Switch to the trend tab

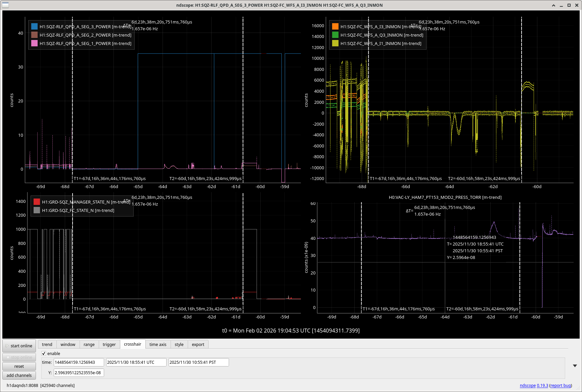pyautogui.click(x=47, y=344)
